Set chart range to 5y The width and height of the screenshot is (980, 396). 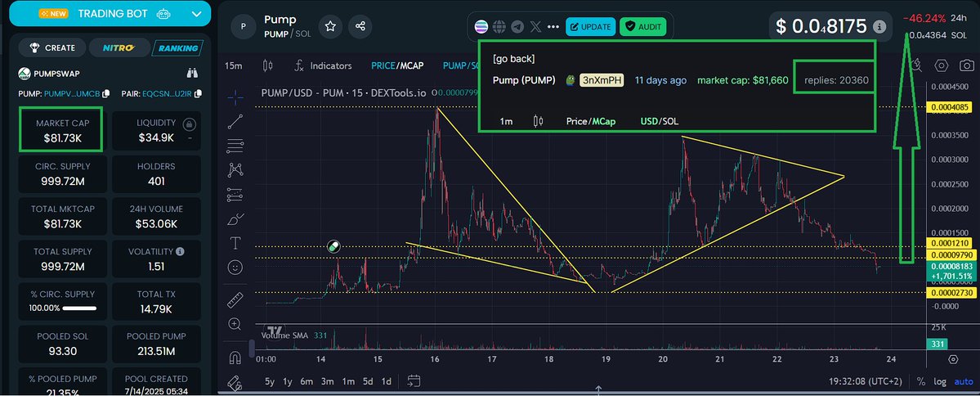[270, 381]
